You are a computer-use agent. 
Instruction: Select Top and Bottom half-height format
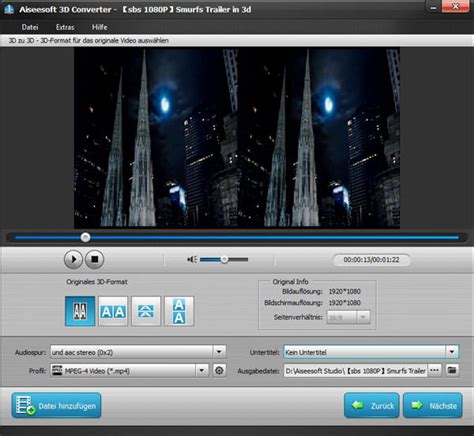[x=146, y=311]
